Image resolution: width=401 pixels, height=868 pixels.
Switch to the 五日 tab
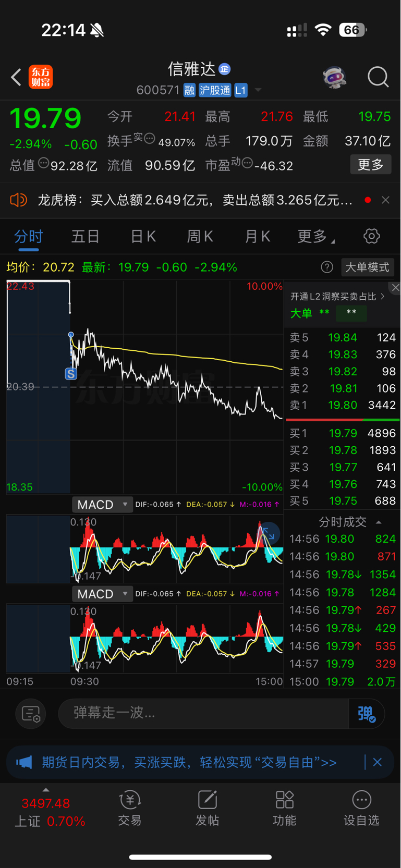[x=86, y=237]
